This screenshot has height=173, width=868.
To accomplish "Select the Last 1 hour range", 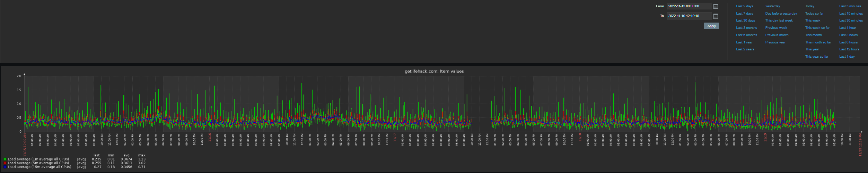I will 848,28.
